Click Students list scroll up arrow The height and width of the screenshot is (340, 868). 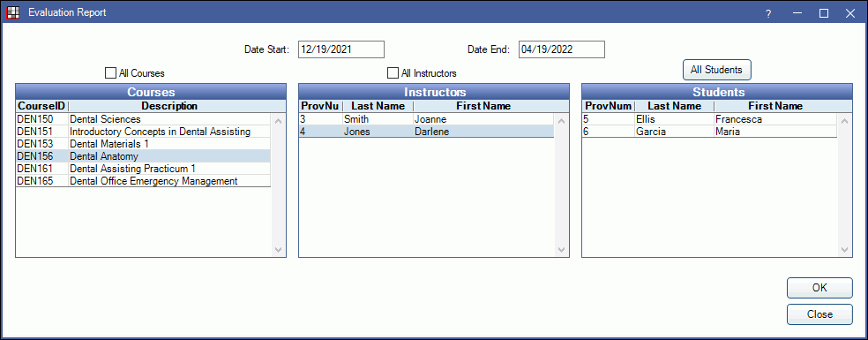click(845, 120)
